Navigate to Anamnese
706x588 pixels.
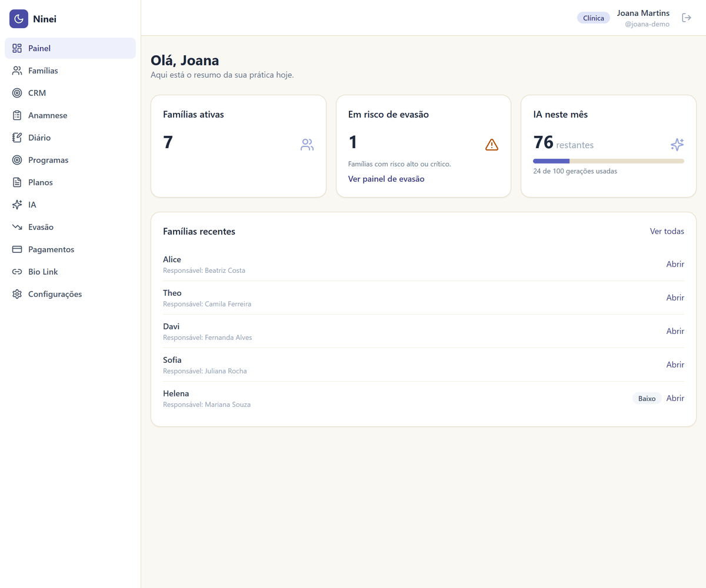(70, 115)
